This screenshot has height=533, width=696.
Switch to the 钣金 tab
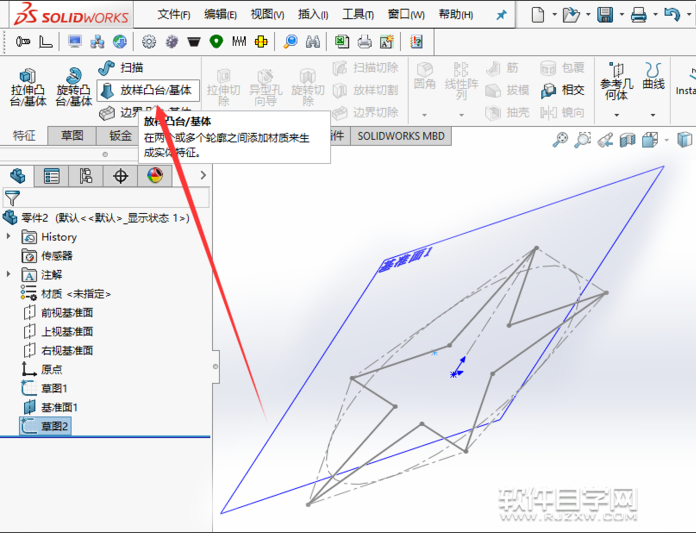pyautogui.click(x=120, y=135)
